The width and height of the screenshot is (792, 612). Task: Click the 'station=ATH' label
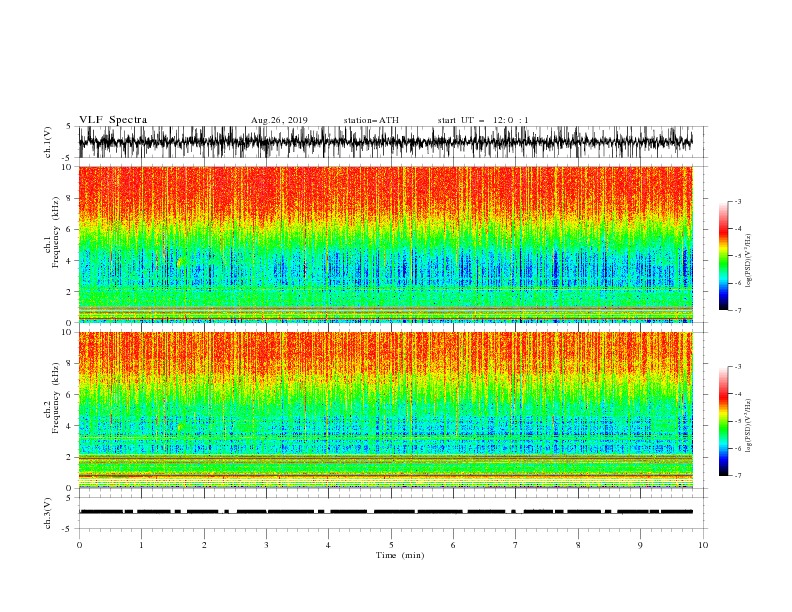pyautogui.click(x=371, y=120)
